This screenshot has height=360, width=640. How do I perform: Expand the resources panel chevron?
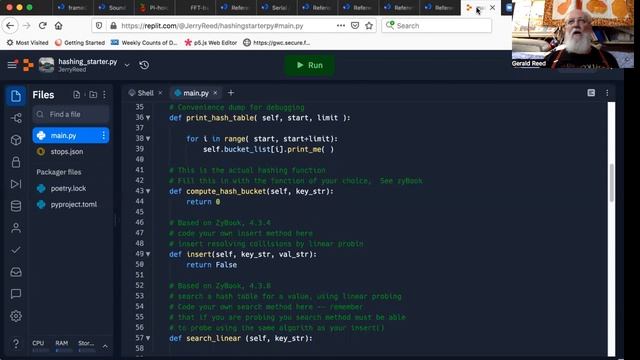pos(105,346)
